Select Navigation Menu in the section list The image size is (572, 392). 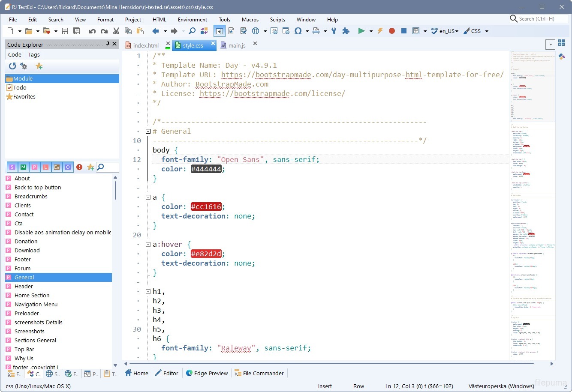pyautogui.click(x=36, y=304)
